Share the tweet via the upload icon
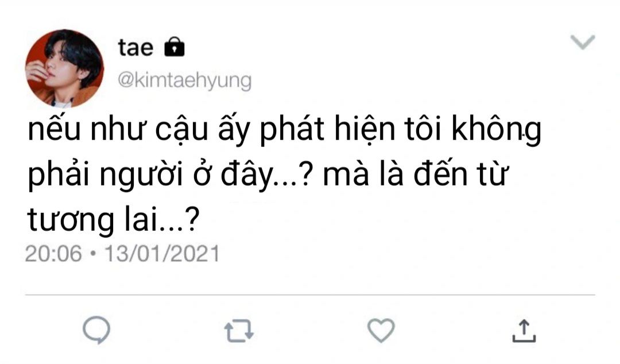Image resolution: width=620 pixels, height=364 pixels. pos(523,331)
